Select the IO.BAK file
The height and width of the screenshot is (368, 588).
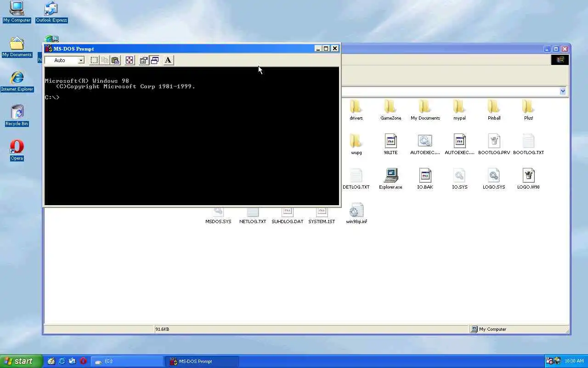point(425,179)
